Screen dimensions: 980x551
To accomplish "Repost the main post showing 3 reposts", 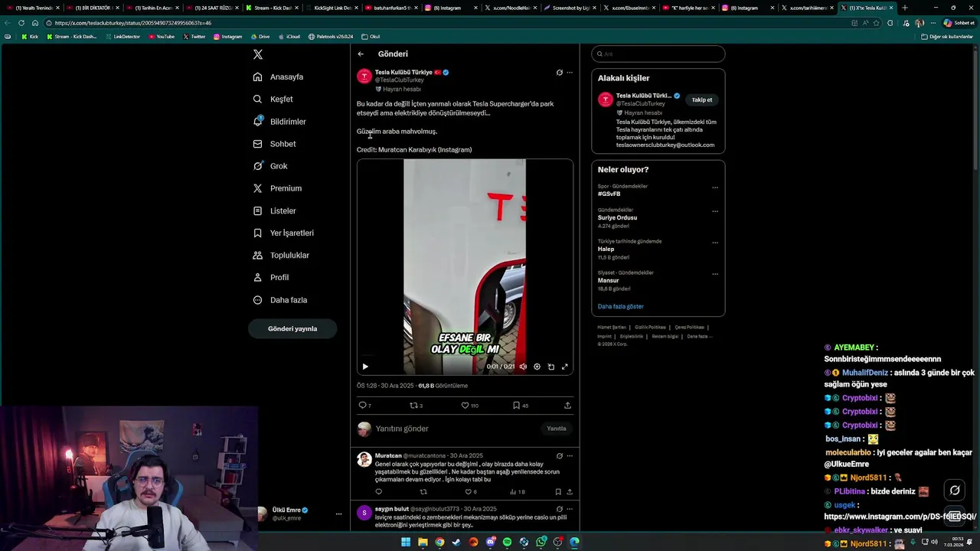I will point(416,406).
